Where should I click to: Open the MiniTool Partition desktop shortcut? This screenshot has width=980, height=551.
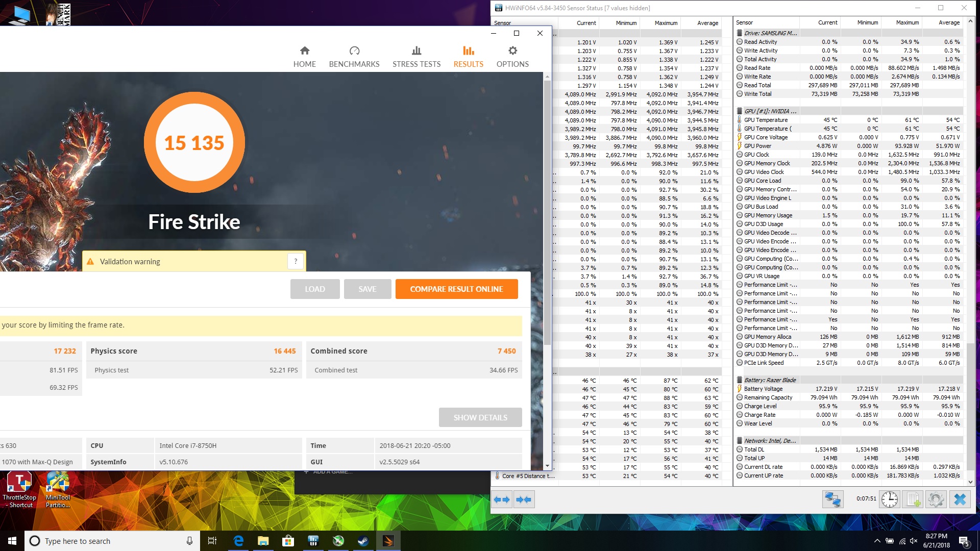click(58, 490)
